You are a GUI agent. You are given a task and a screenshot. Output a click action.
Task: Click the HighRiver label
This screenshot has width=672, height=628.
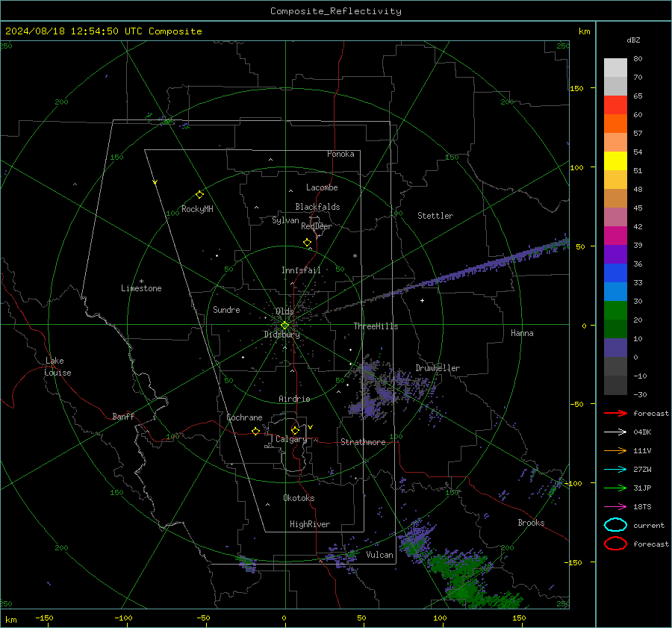point(310,524)
